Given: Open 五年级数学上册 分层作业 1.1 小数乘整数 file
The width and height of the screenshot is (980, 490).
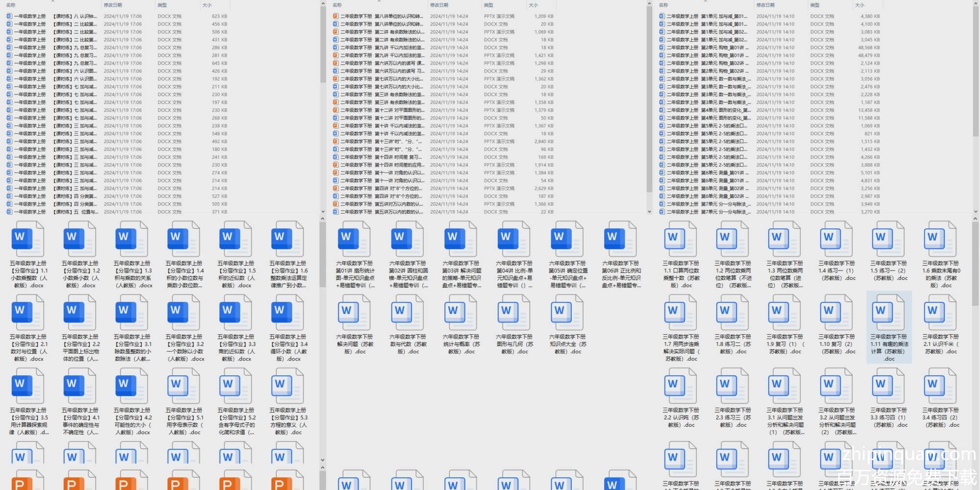Looking at the screenshot, I should (28, 239).
